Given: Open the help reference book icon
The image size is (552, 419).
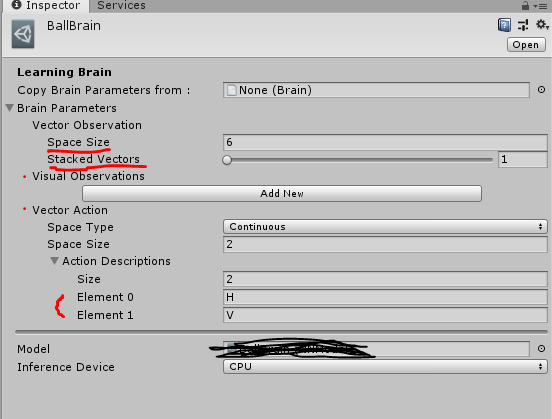Looking at the screenshot, I should pyautogui.click(x=504, y=25).
